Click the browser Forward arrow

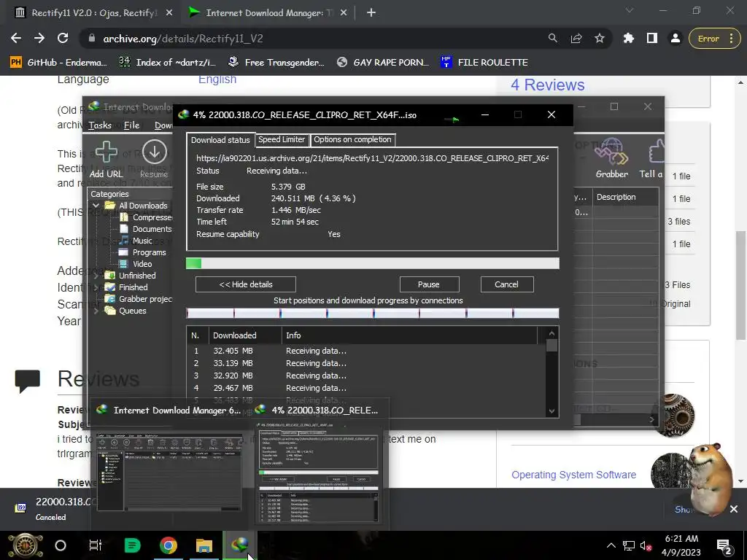tap(39, 39)
